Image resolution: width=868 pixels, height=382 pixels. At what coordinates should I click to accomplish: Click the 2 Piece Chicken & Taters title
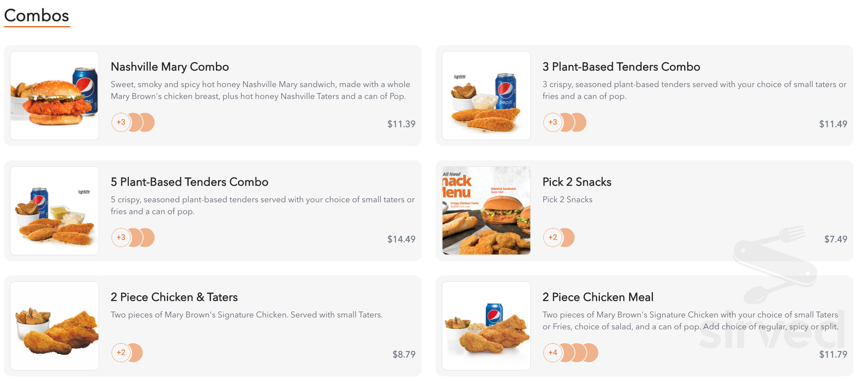[174, 297]
